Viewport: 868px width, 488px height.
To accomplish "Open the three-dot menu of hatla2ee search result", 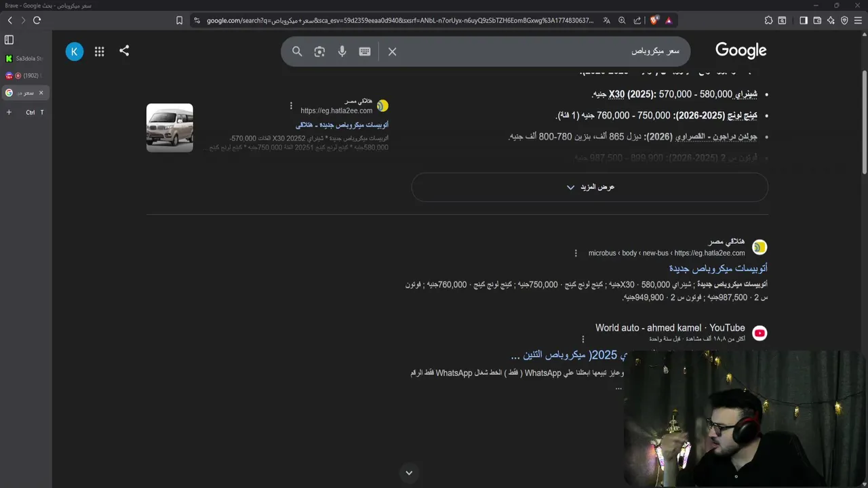I will coord(576,253).
